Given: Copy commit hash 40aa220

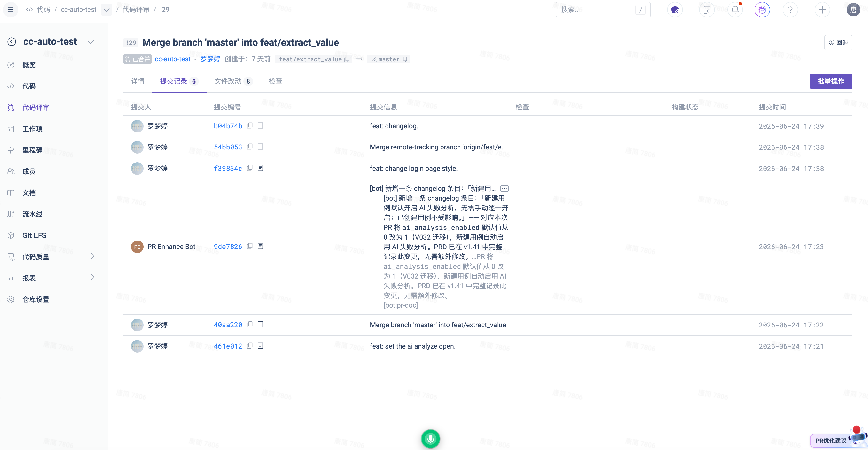Looking at the screenshot, I should [x=250, y=325].
